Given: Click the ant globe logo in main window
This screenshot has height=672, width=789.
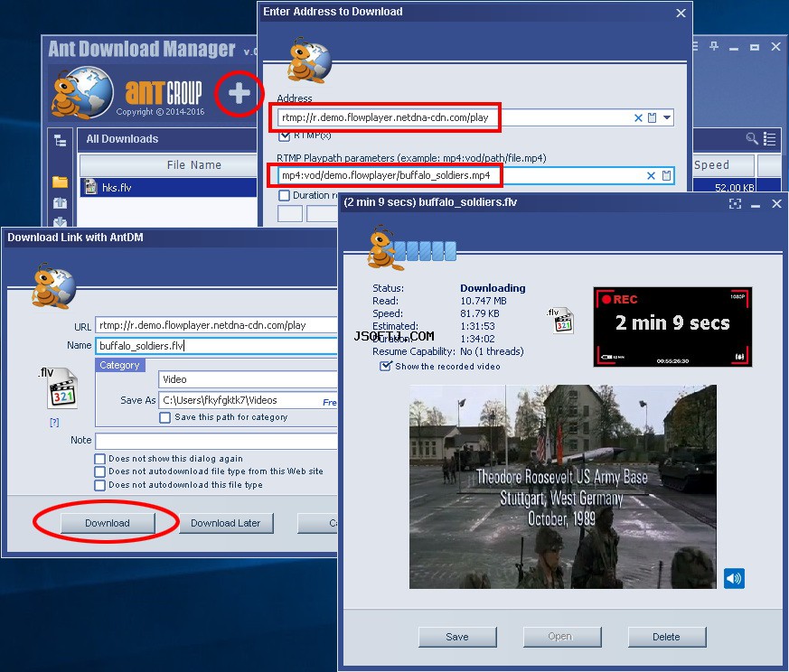Looking at the screenshot, I should point(82,92).
